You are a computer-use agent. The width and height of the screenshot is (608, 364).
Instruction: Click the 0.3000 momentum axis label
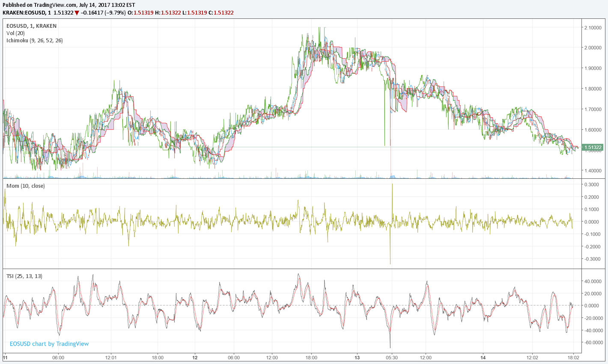point(591,185)
